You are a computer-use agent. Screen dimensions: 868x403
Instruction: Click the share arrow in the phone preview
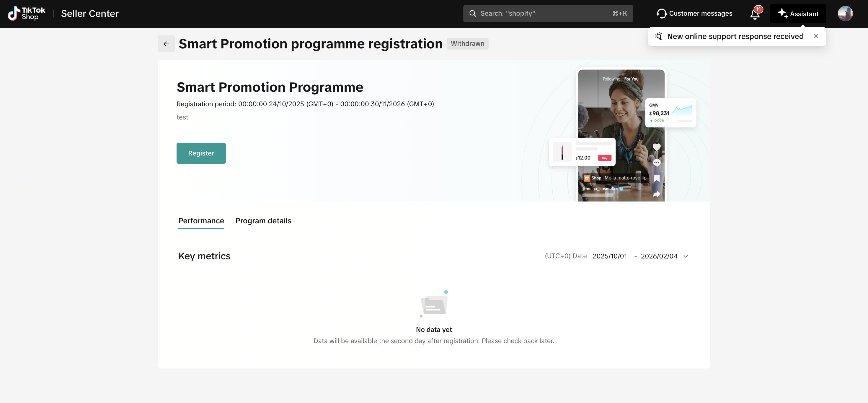point(656,194)
